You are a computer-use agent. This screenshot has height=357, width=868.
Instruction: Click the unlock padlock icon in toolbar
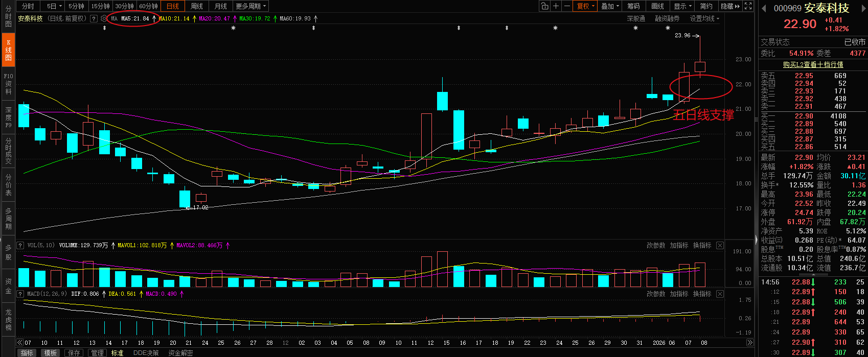[544, 6]
